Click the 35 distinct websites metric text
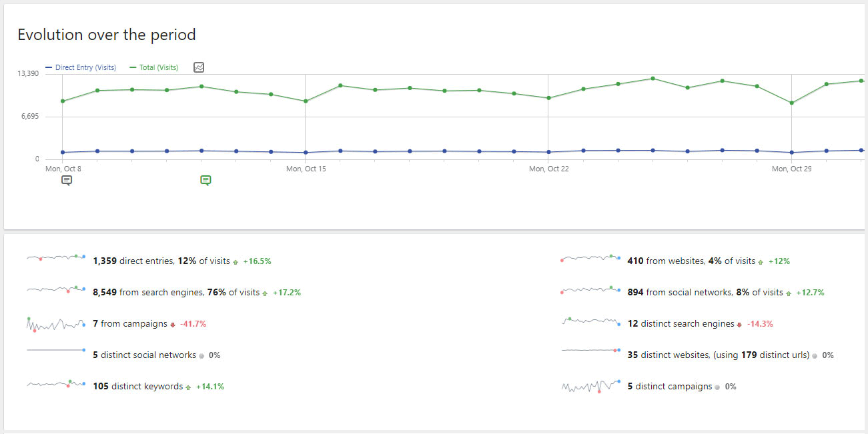The height and width of the screenshot is (434, 868). click(x=718, y=355)
